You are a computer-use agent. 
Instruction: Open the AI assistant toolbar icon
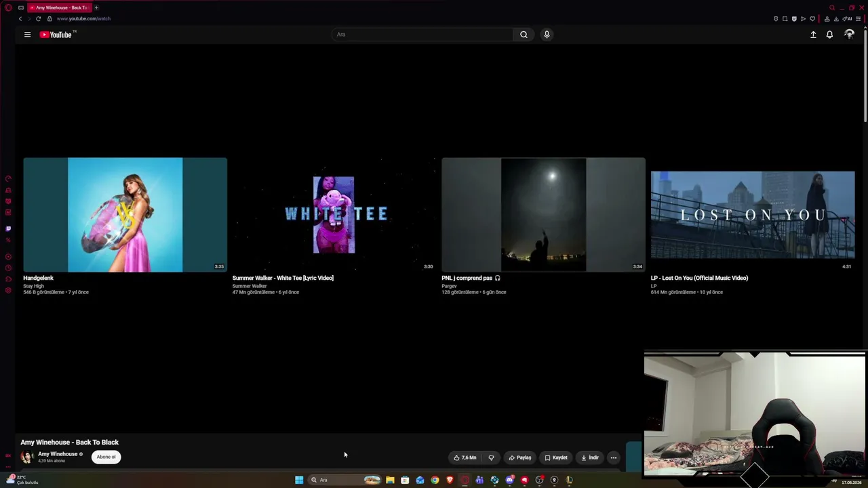(x=847, y=19)
